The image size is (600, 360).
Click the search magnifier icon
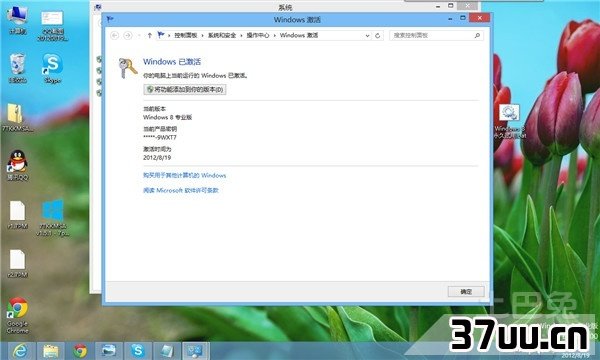[477, 36]
